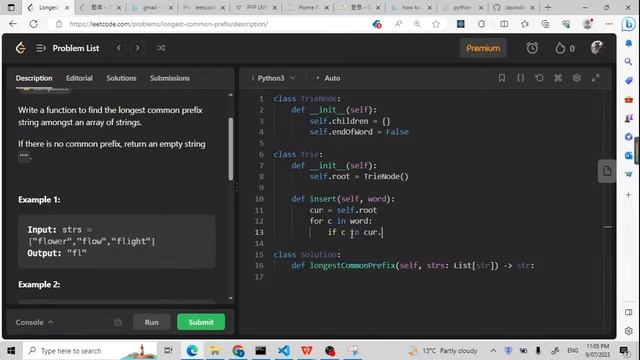Open File Explorer from taskbar
This screenshot has width=640, height=360.
tap(215, 351)
